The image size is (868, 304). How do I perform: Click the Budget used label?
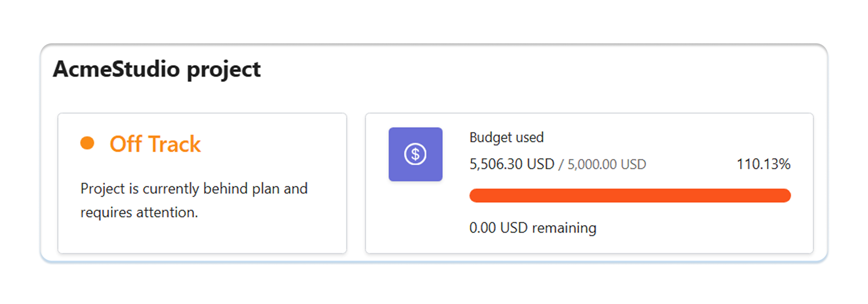click(507, 137)
